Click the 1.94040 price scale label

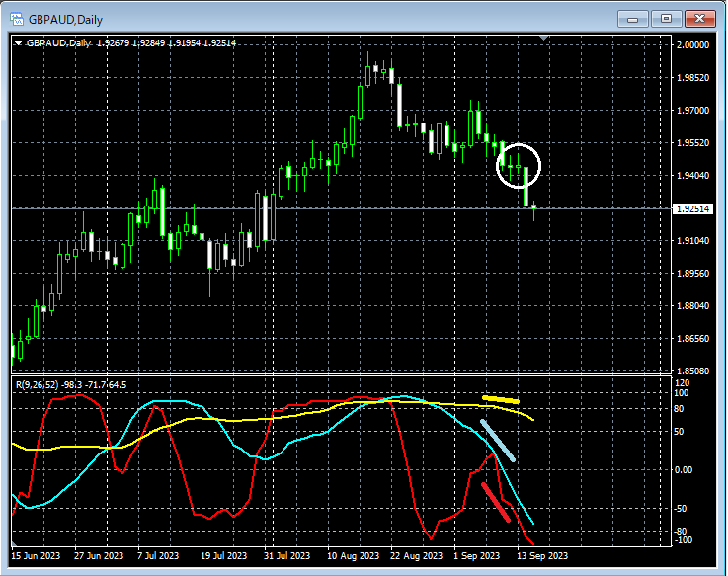coord(692,176)
